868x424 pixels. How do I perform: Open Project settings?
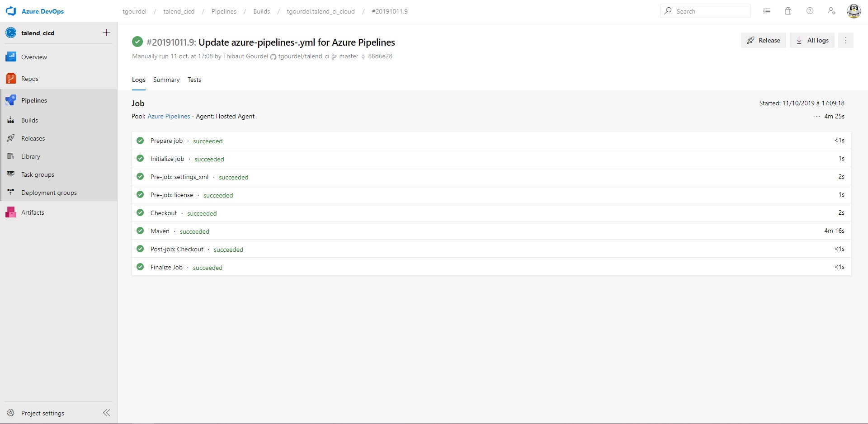click(42, 413)
